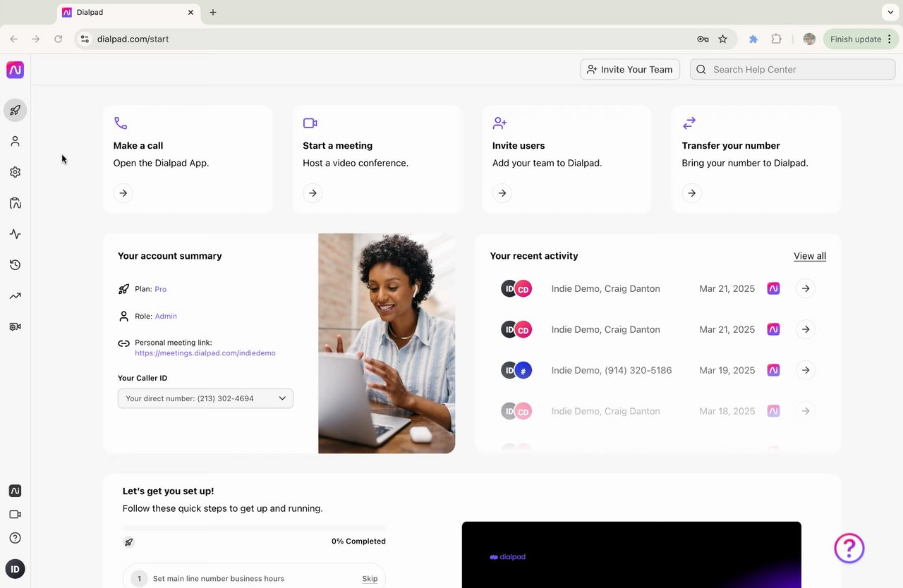The height and width of the screenshot is (588, 903).
Task: Click the blue puzzle extension icon
Action: pyautogui.click(x=753, y=39)
